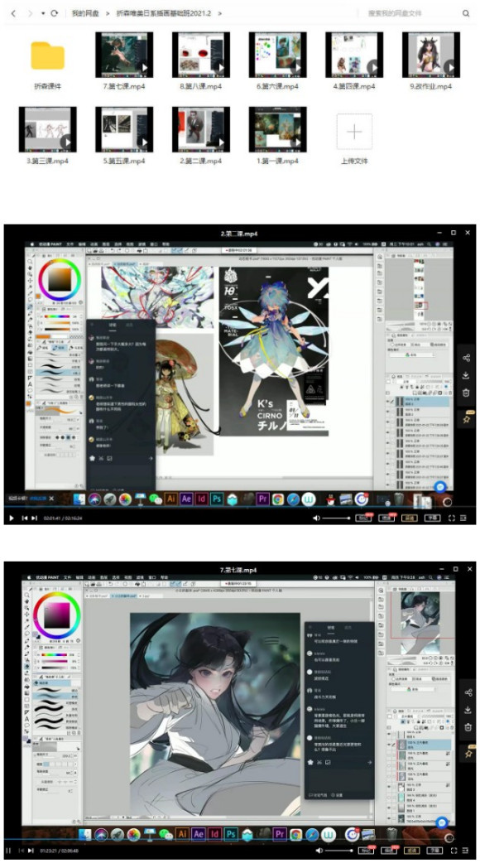Expand the breadcrumb chevron after 折森唯美日系插画基础班2021.2
Screen dimensions: 480x868
coord(220,13)
